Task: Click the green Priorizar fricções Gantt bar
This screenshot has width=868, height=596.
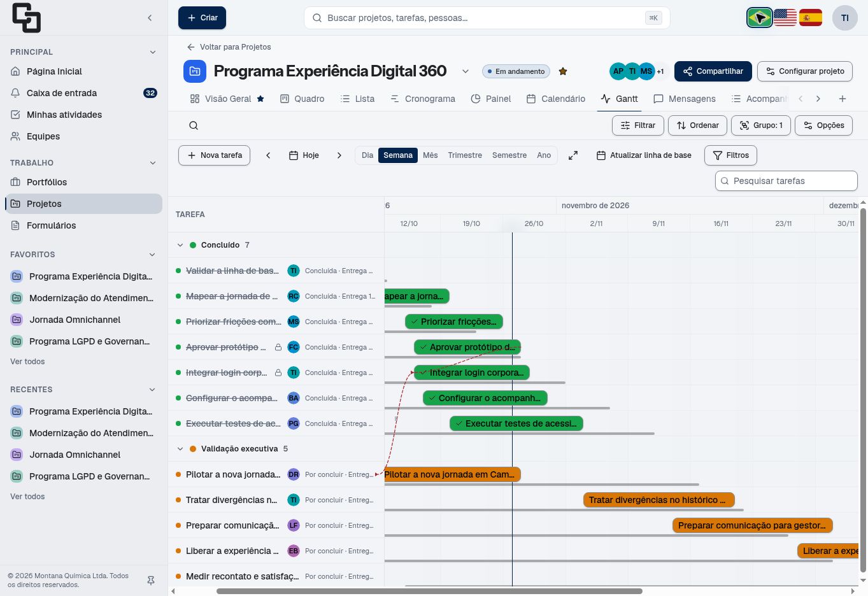Action: [454, 322]
